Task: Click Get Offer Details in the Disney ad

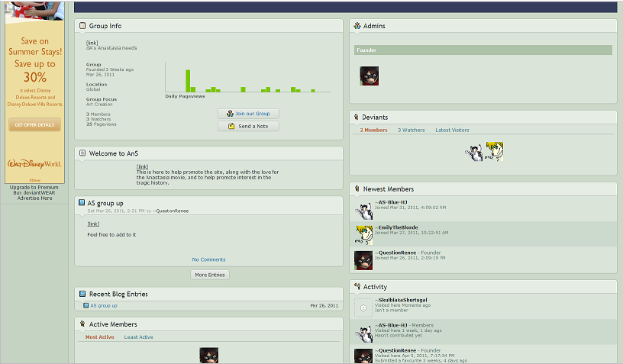Action: point(34,124)
